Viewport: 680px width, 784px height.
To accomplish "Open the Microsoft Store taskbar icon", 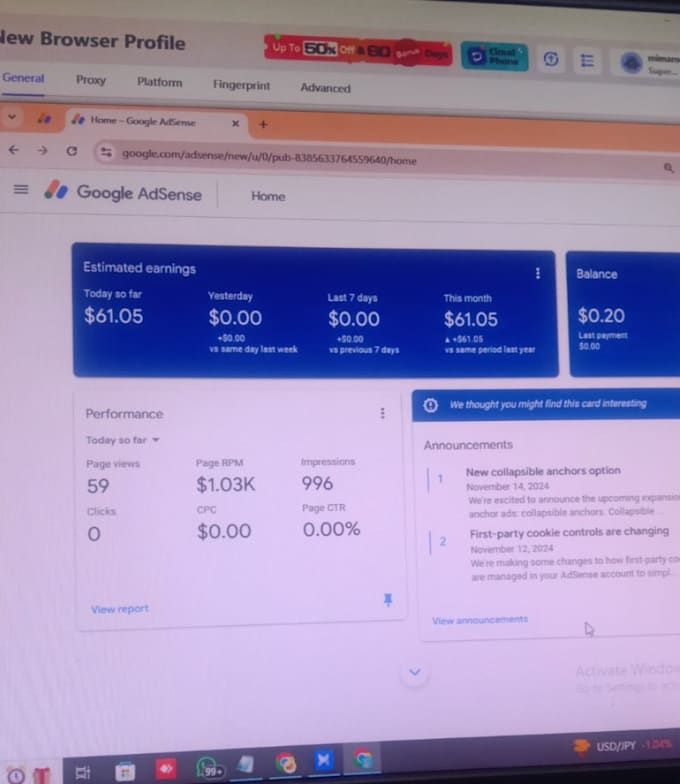I will coord(125,772).
